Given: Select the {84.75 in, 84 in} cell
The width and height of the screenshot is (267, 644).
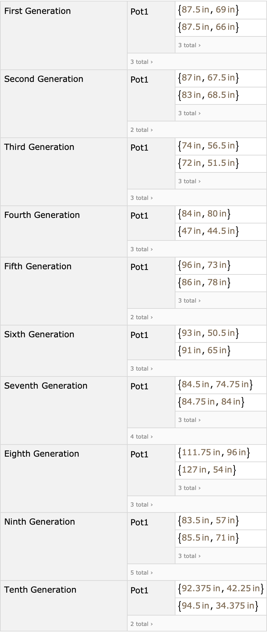Looking at the screenshot, I should (211, 402).
